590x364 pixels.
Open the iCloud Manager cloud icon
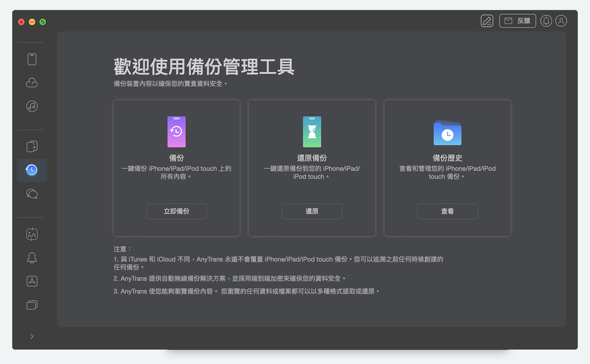pos(32,83)
